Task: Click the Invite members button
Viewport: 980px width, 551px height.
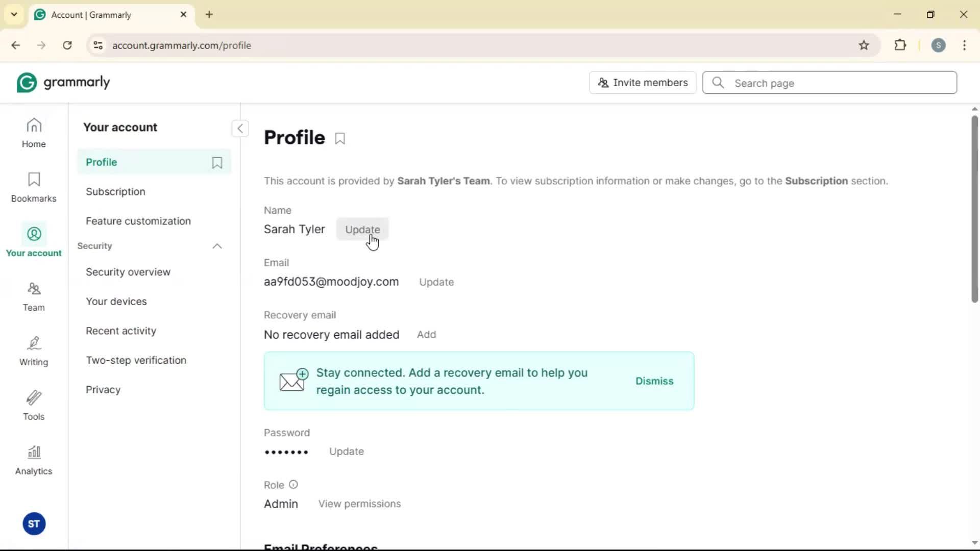Action: (642, 83)
